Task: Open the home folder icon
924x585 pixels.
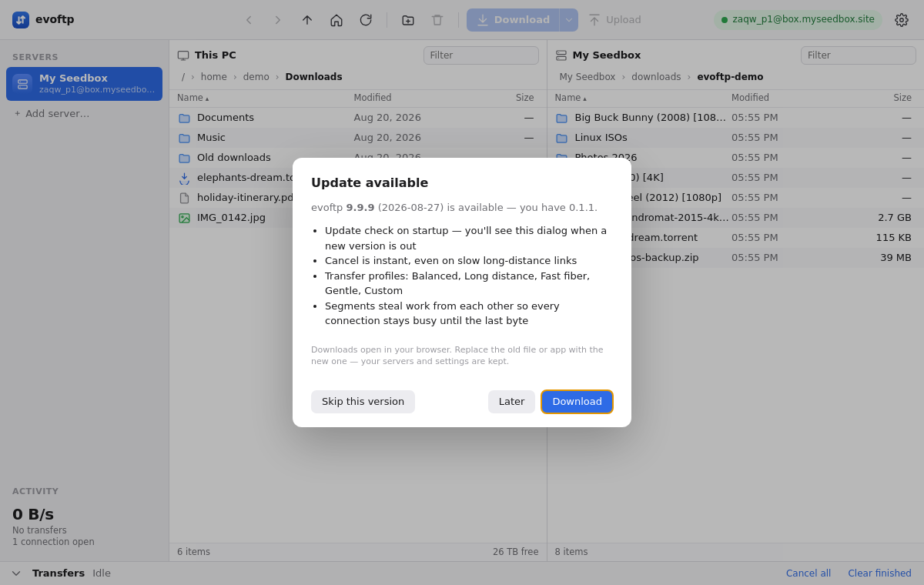Action: pyautogui.click(x=336, y=20)
